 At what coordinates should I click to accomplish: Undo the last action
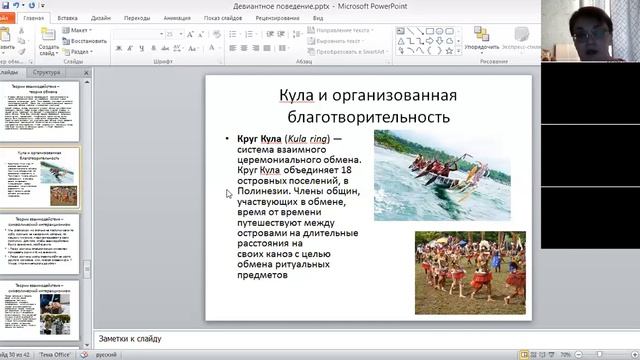click(16, 5)
